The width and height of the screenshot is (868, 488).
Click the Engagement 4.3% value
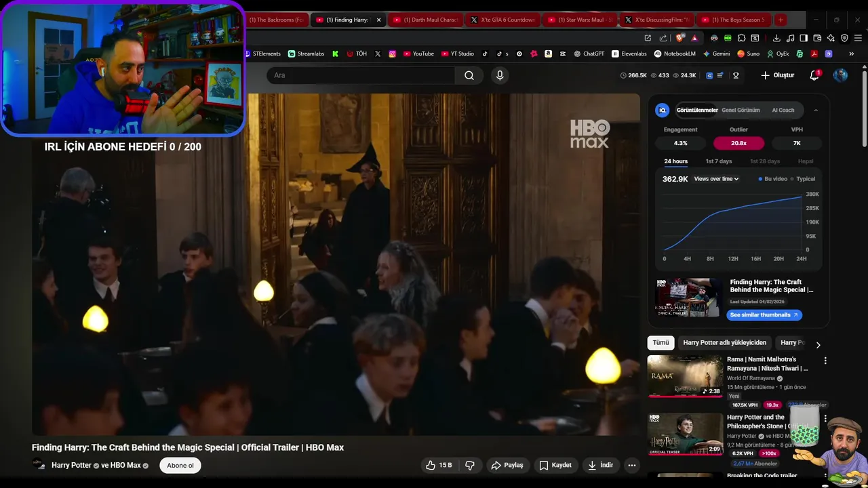[x=680, y=143]
